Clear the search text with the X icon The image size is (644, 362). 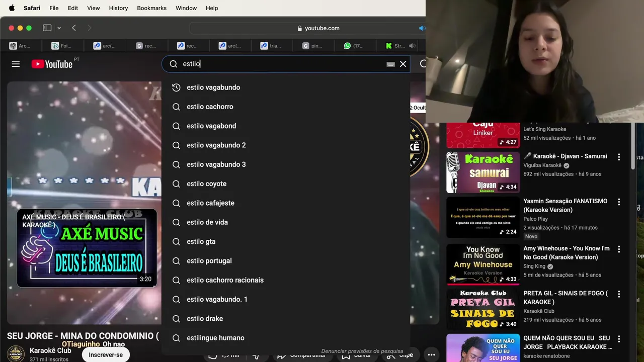click(403, 64)
